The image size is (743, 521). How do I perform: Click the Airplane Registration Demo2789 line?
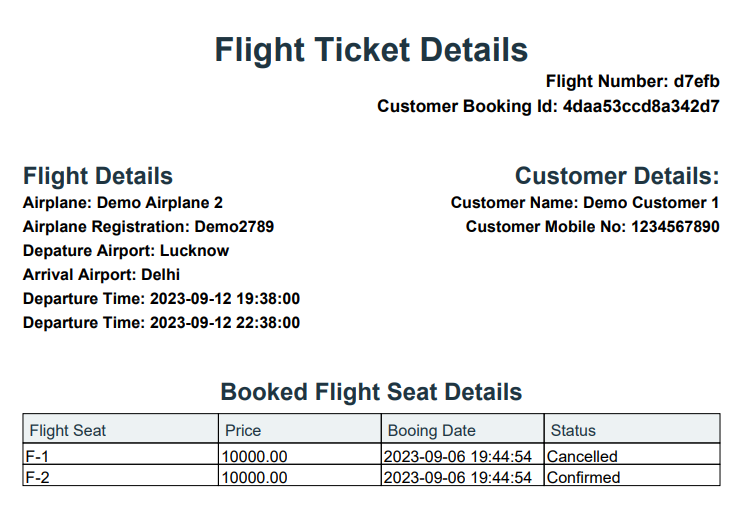[148, 227]
